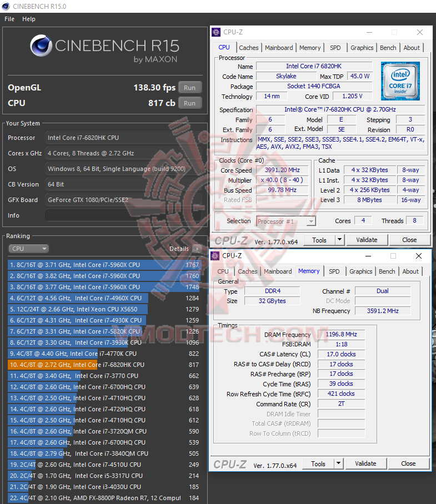Click the CPU-Z icon in lower window title bar
This screenshot has width=436, height=504.
[215, 256]
